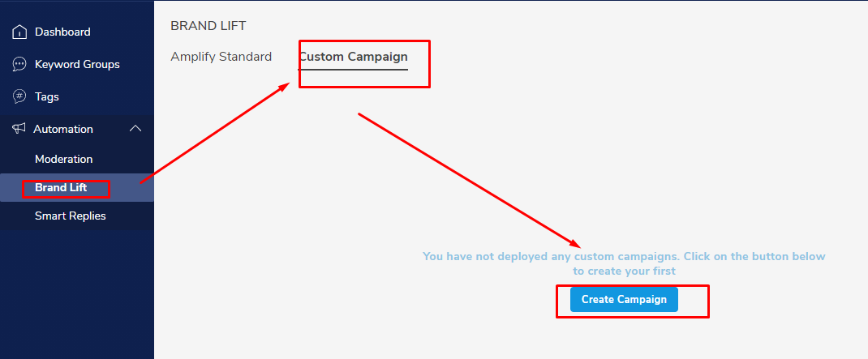Open the Dashboard page label

pos(62,32)
